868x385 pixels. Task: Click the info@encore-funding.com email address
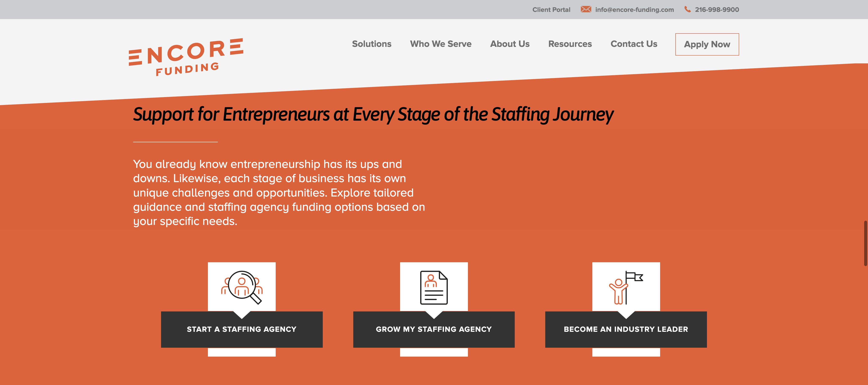pyautogui.click(x=634, y=10)
